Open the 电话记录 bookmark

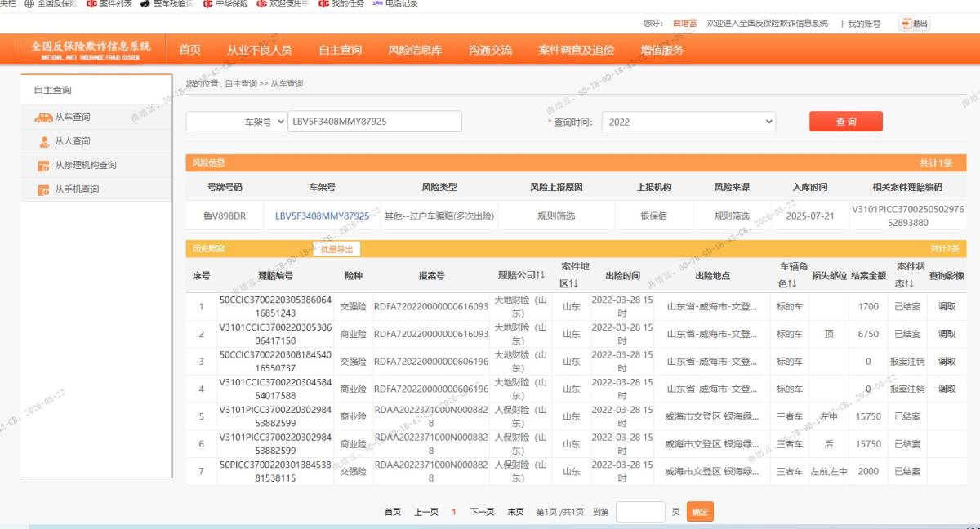(395, 3)
